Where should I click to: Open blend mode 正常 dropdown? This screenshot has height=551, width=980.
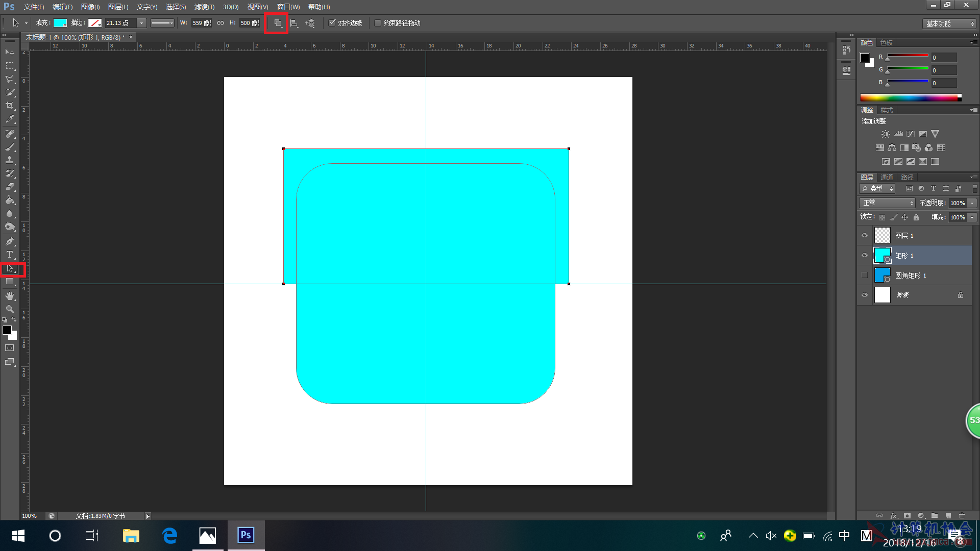click(x=887, y=203)
